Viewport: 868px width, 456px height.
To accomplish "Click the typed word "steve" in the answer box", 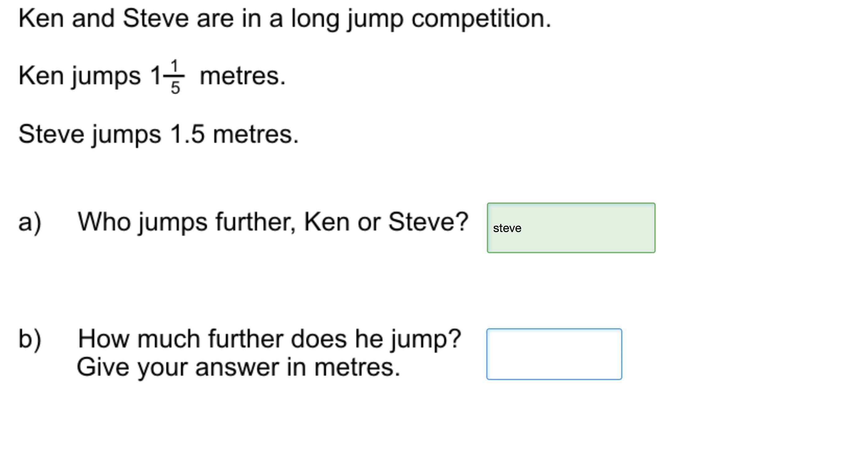I will pyautogui.click(x=507, y=228).
